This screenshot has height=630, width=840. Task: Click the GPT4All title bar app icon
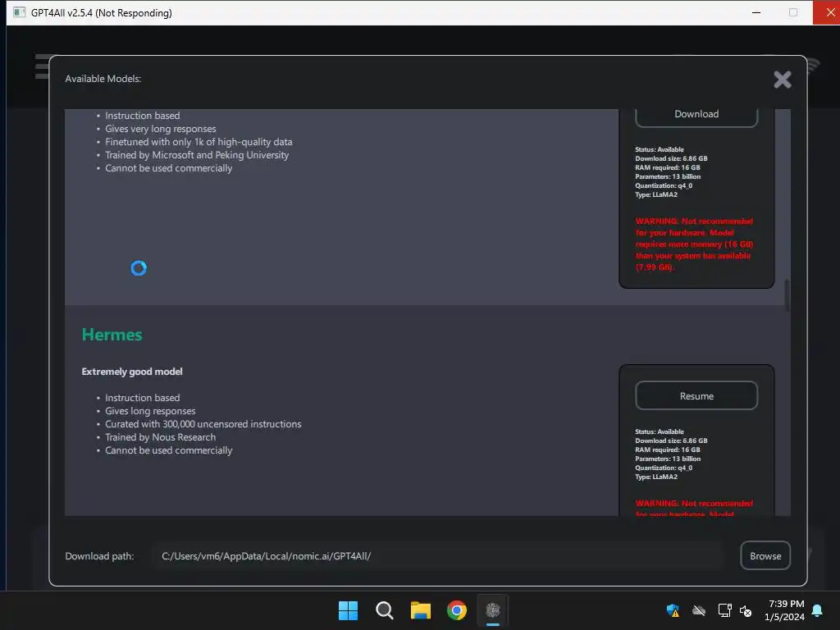coord(19,12)
